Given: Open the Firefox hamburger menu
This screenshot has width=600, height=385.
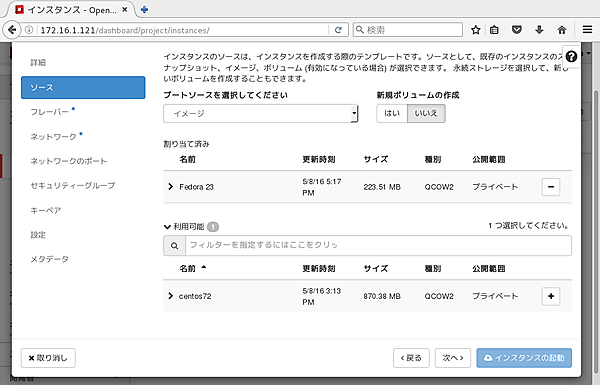Looking at the screenshot, I should pos(587,30).
